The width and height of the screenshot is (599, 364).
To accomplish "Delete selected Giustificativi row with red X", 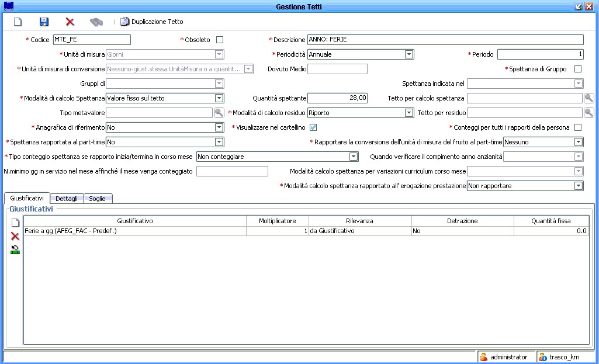I will click(15, 236).
